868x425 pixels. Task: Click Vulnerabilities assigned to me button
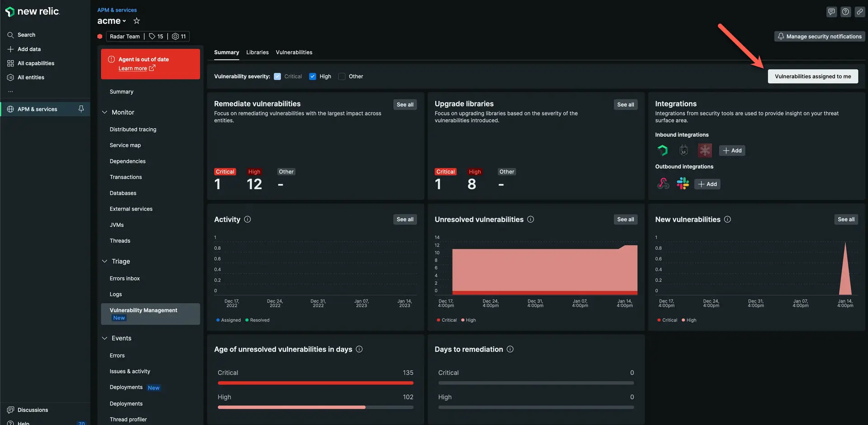pyautogui.click(x=813, y=76)
